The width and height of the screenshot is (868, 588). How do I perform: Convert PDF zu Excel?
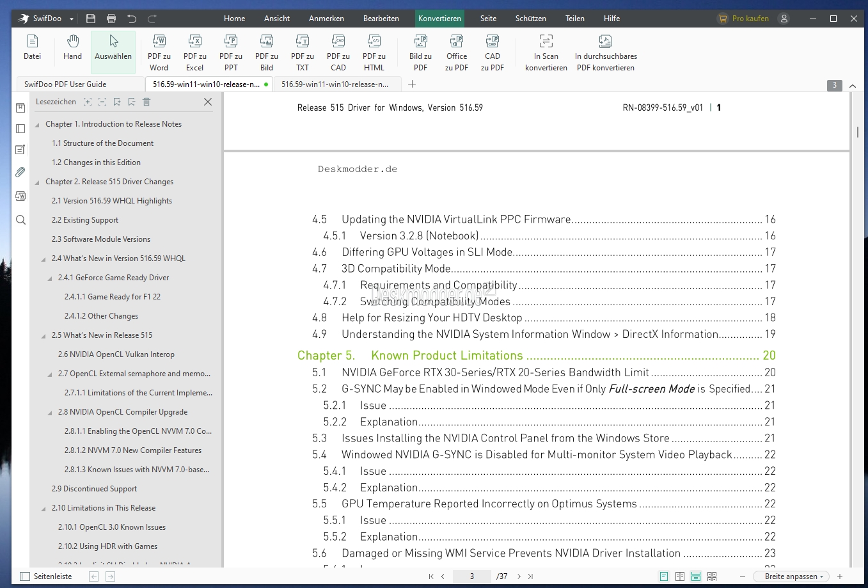(x=195, y=52)
